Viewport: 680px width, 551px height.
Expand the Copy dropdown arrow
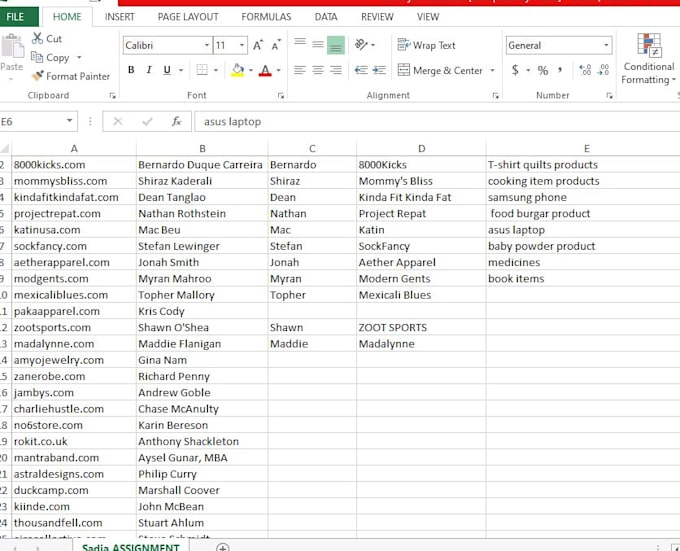click(x=79, y=57)
